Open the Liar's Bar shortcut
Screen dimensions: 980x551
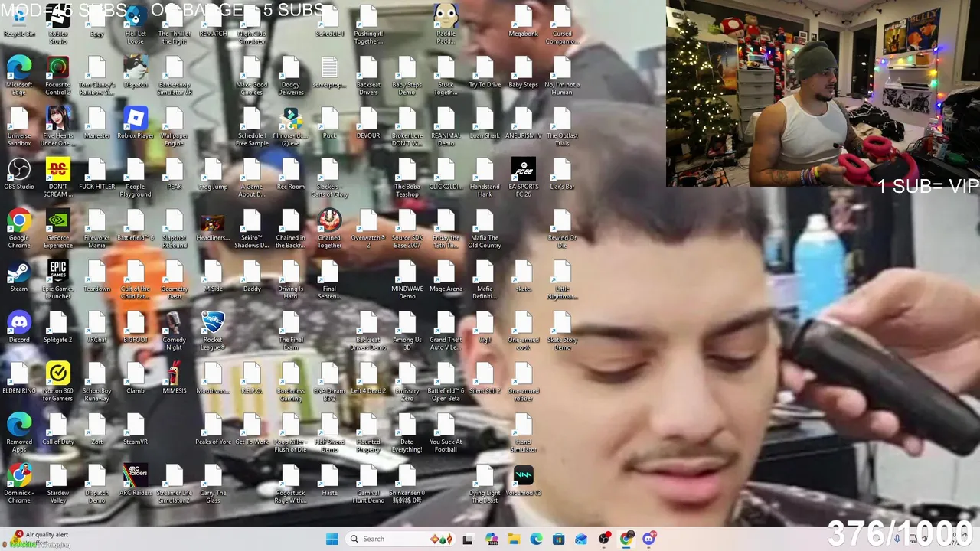pyautogui.click(x=562, y=174)
